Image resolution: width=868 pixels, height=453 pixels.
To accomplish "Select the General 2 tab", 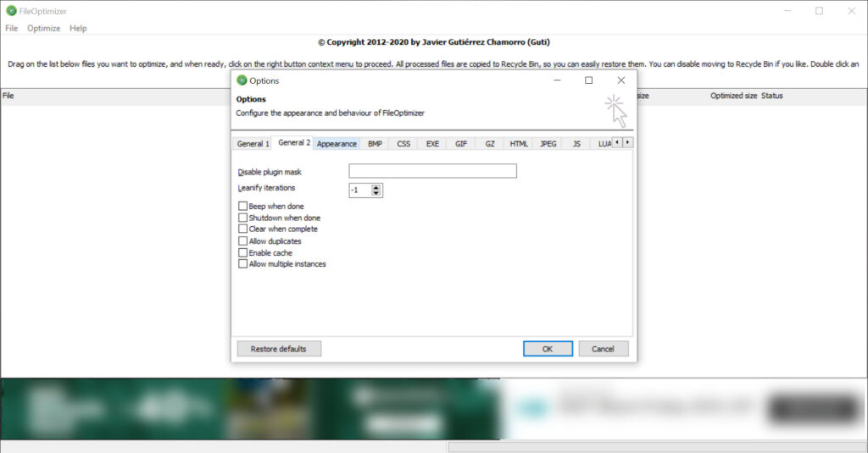I will point(294,143).
